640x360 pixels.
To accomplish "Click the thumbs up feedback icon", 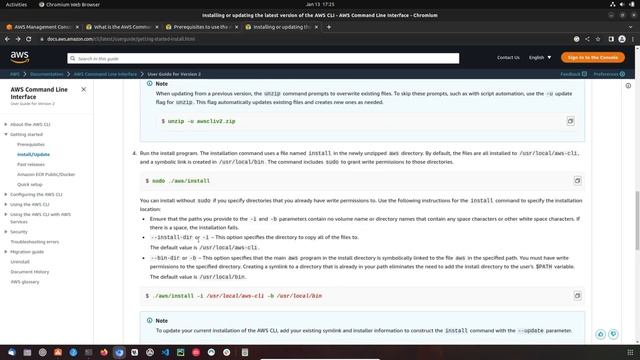I will (x=600, y=334).
